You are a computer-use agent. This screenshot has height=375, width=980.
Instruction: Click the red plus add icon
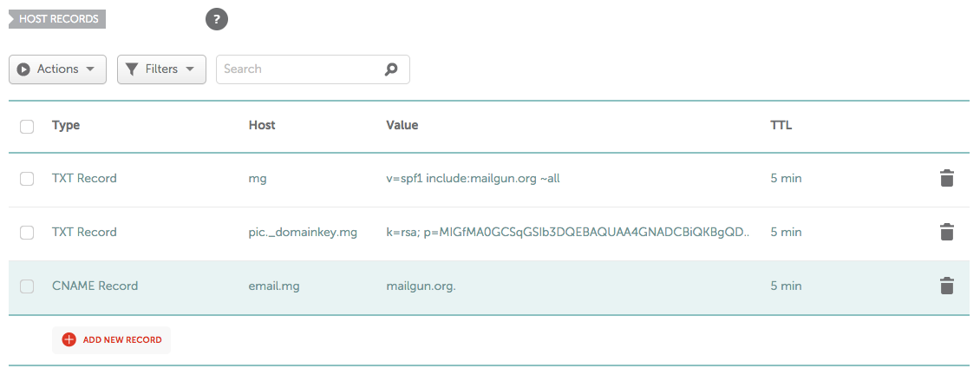coord(69,340)
